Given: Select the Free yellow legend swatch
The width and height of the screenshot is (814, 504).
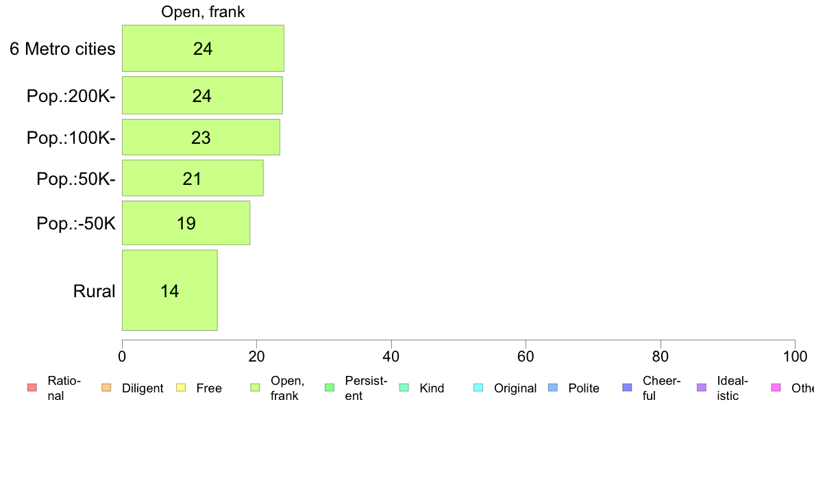Looking at the screenshot, I should tap(181, 388).
